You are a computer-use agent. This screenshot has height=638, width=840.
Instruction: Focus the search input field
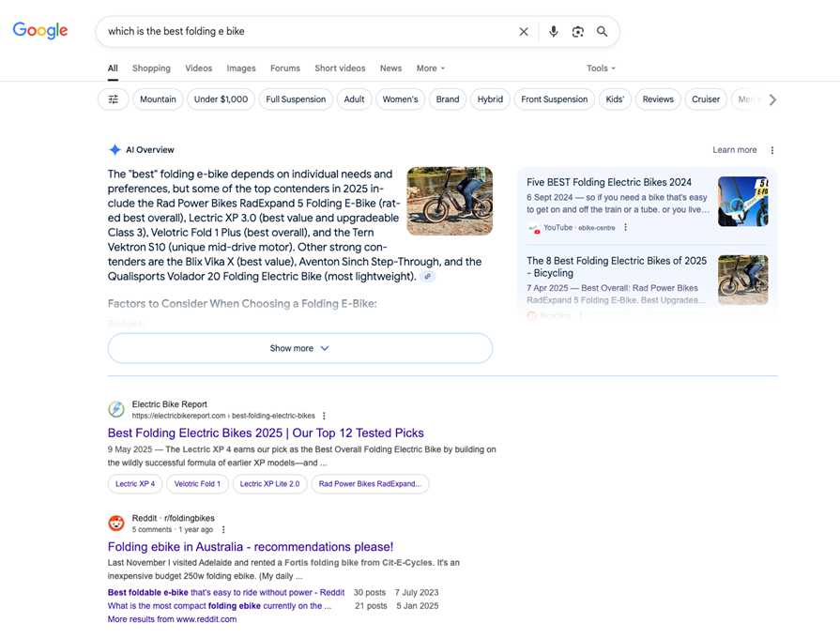308,32
